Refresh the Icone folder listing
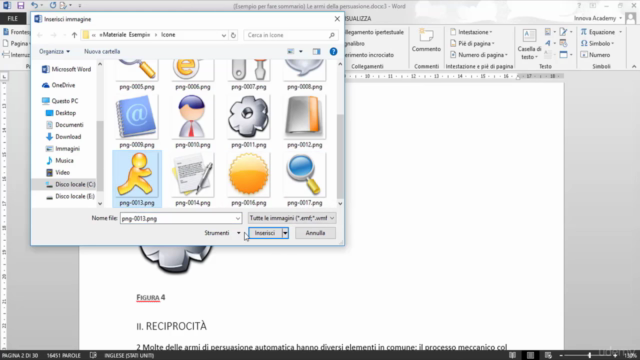Image resolution: width=640 pixels, height=360 pixels. (233, 35)
